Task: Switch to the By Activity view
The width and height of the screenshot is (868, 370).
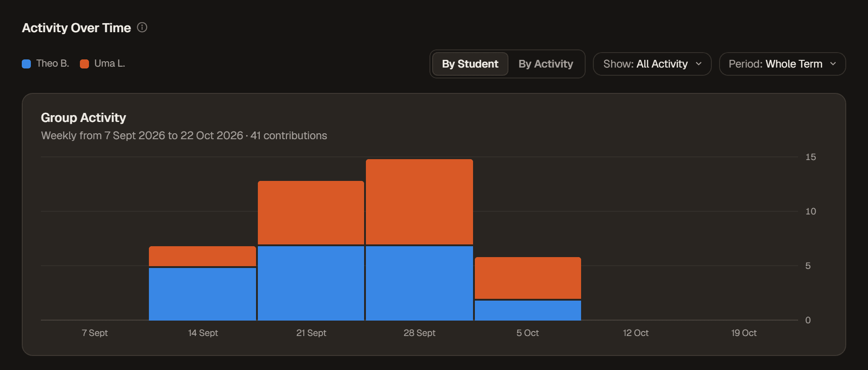Action: 546,64
